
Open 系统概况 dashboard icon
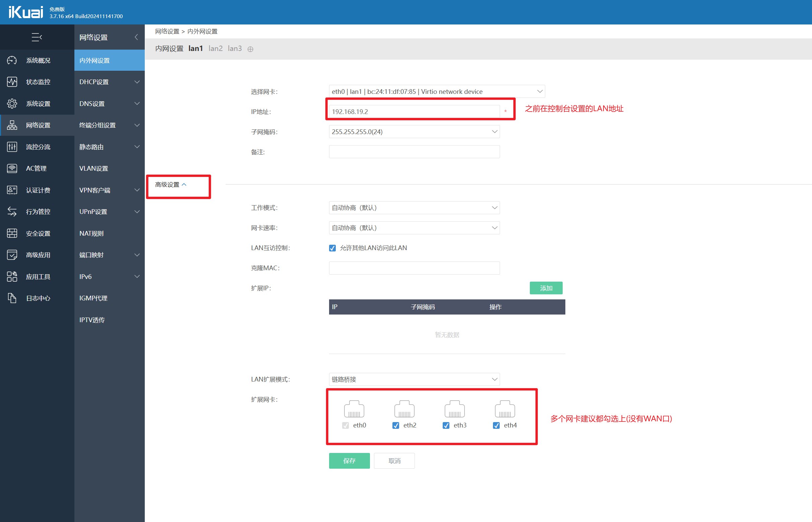pyautogui.click(x=12, y=60)
